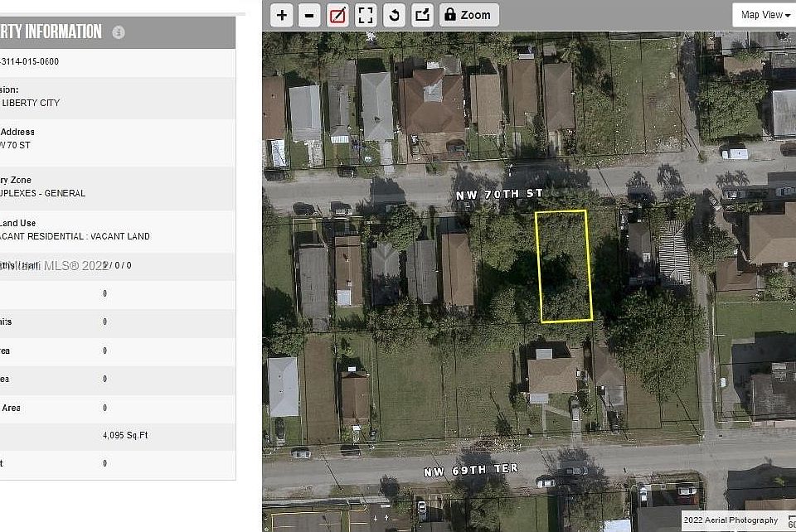Click the 2022 Aerial Photography label

pyautogui.click(x=730, y=520)
